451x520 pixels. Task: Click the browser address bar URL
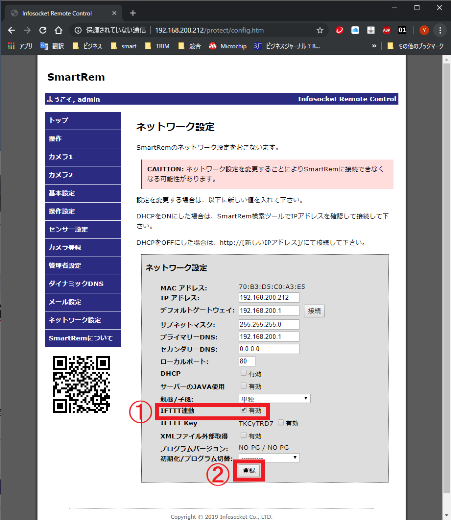point(209,30)
